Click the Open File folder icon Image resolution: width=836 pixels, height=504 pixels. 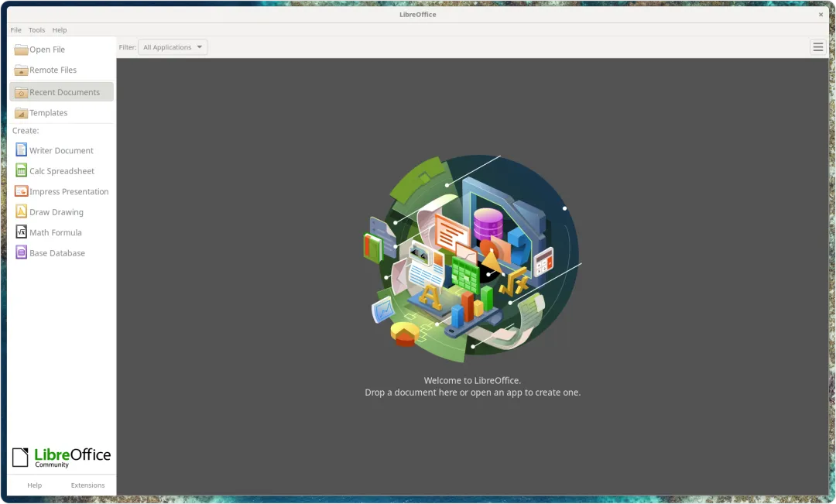click(x=21, y=50)
